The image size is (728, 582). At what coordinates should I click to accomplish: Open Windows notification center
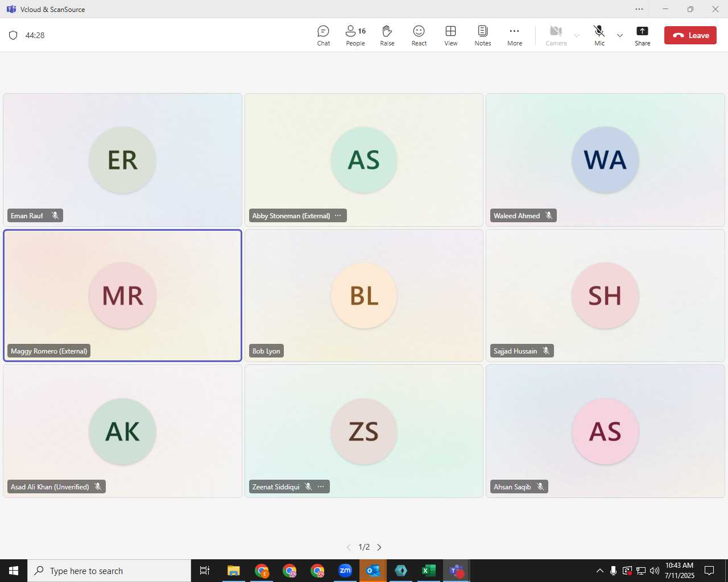709,571
